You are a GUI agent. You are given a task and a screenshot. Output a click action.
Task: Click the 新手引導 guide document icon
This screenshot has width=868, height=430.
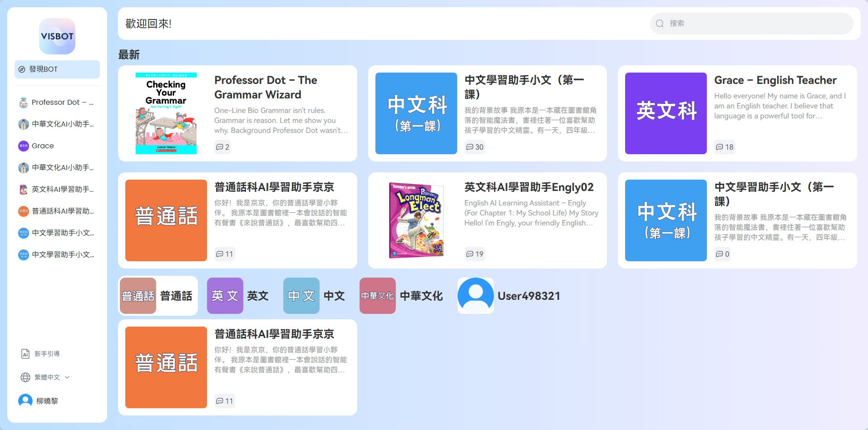(x=25, y=354)
